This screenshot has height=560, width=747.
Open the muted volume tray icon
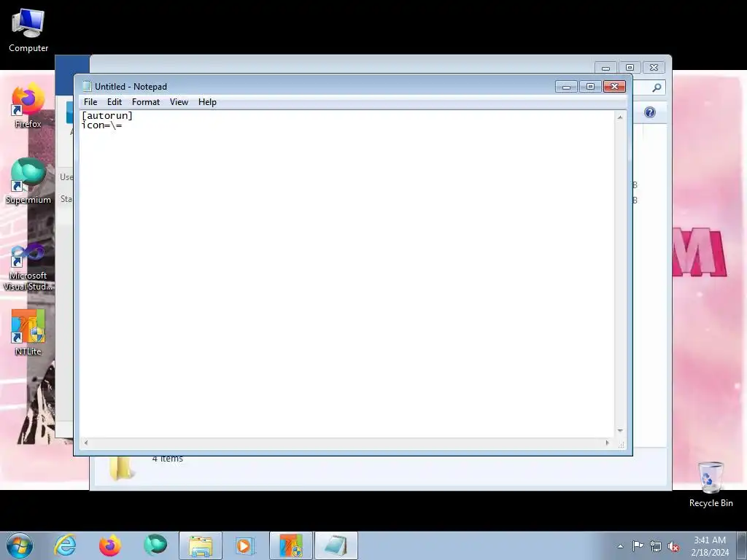tap(673, 546)
